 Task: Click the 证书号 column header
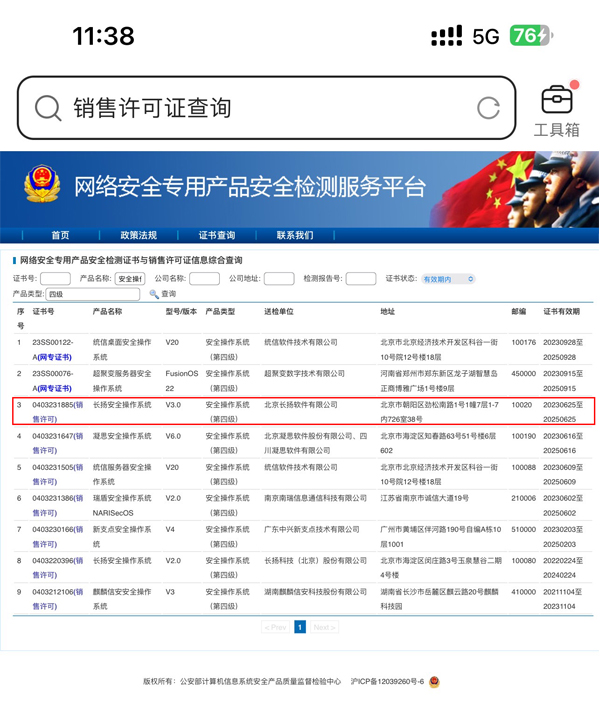click(x=43, y=312)
